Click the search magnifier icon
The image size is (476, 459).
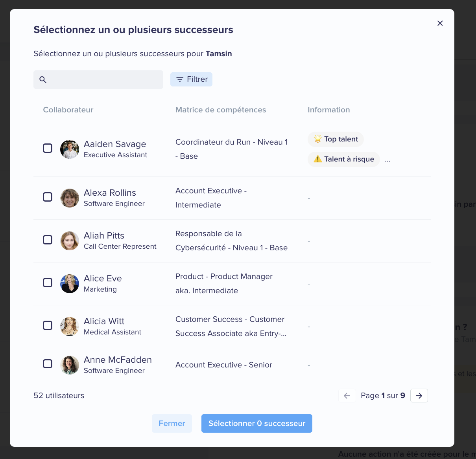(43, 80)
